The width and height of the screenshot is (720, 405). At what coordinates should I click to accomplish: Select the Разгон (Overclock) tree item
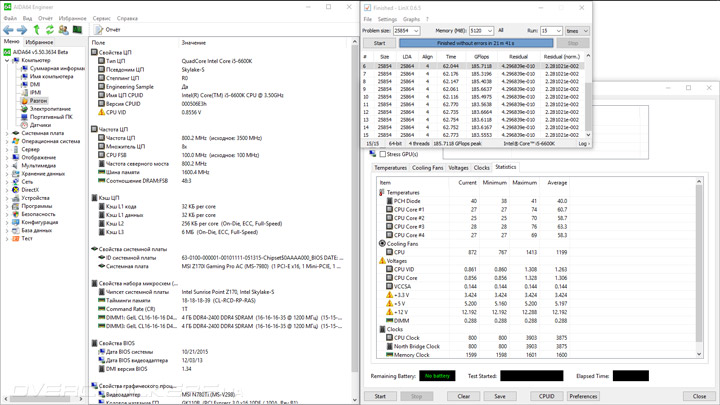click(38, 101)
